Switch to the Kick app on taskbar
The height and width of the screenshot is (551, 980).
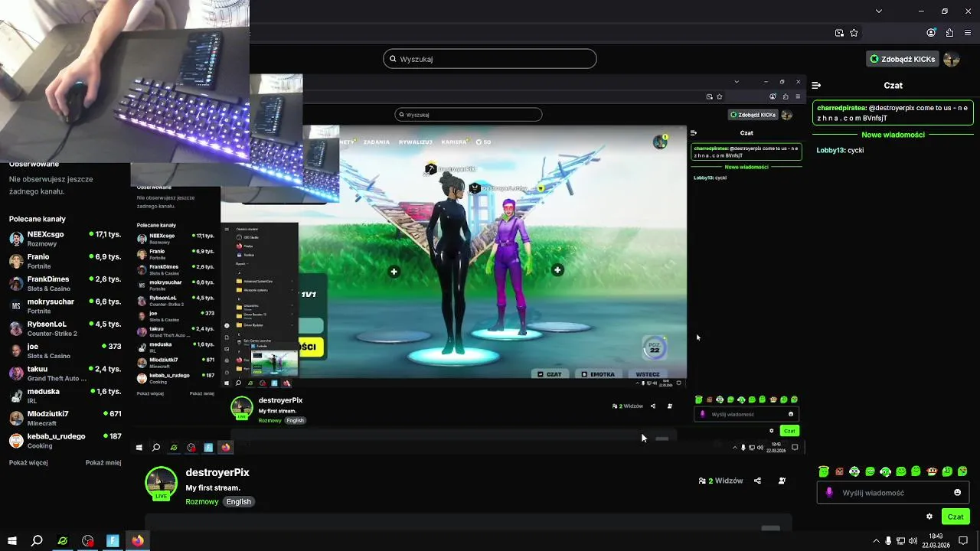(x=63, y=541)
